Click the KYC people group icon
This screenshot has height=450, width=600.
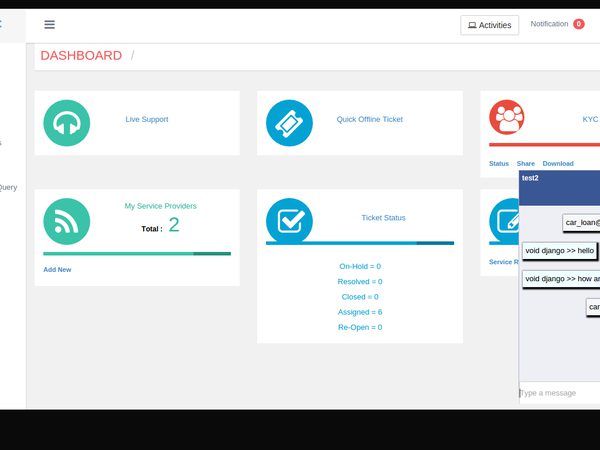point(507,117)
